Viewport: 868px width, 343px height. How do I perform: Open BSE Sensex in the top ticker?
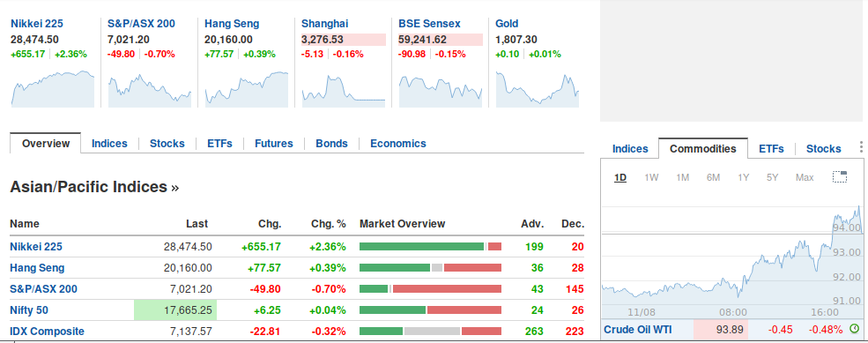click(429, 24)
